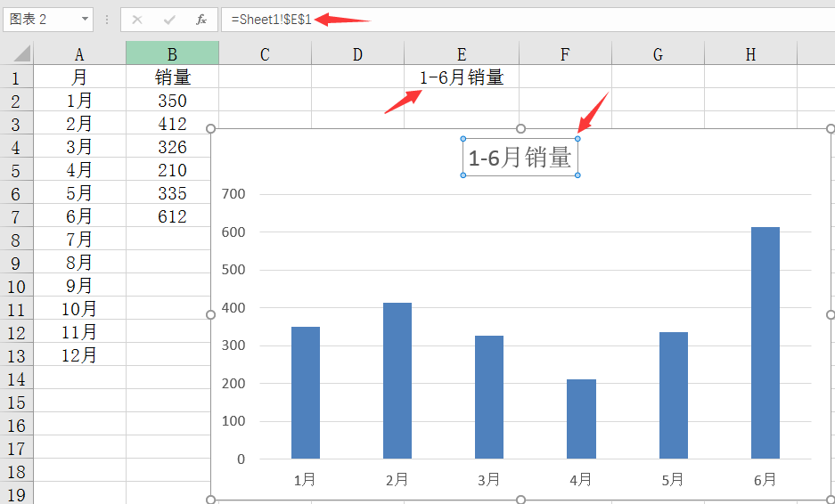Click cell containing 9月
Image resolution: width=835 pixels, height=504 pixels.
click(x=79, y=286)
